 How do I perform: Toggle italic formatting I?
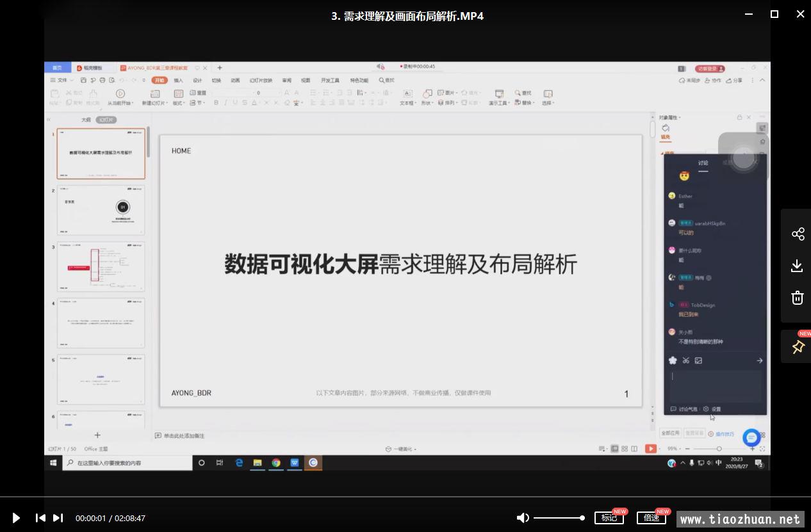225,102
